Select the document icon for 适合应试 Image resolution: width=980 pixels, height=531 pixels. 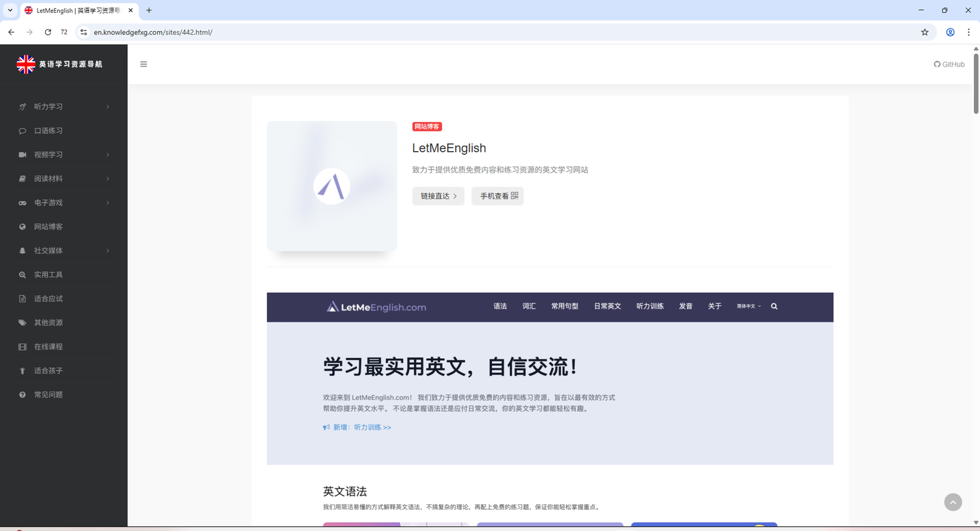[x=22, y=299]
